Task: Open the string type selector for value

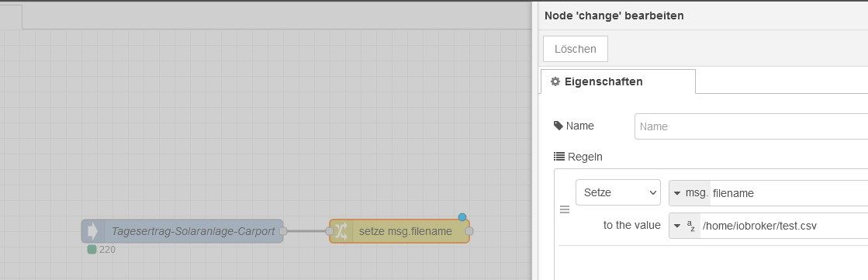Action: pos(685,226)
